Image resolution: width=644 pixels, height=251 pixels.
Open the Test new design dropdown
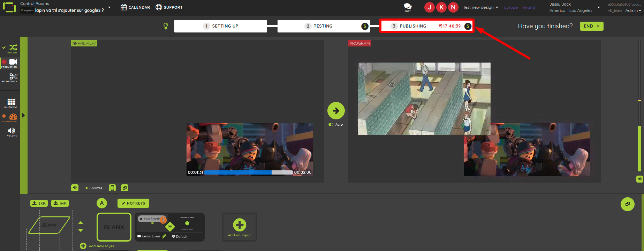pos(480,7)
